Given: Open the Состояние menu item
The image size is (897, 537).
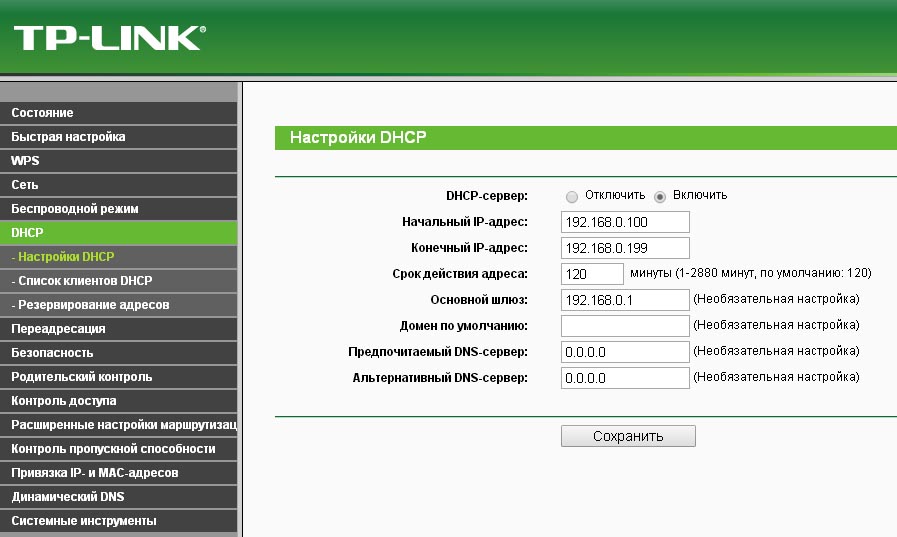Looking at the screenshot, I should click(42, 113).
